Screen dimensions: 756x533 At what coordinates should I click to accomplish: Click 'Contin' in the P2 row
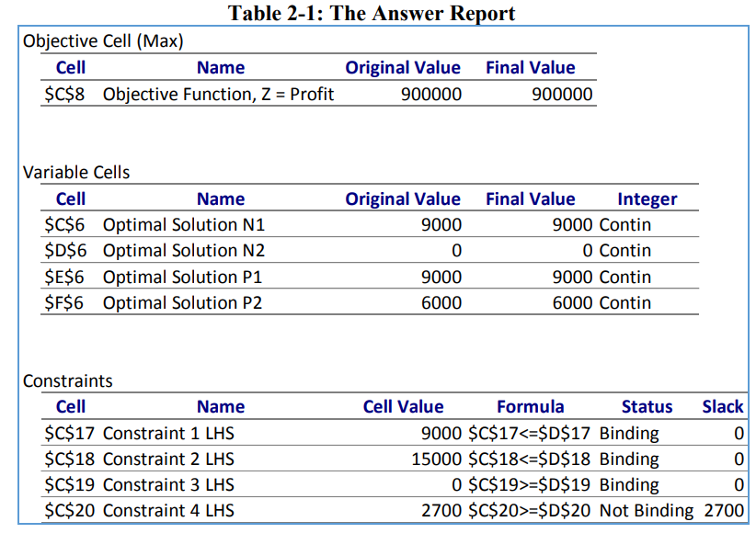[624, 302]
